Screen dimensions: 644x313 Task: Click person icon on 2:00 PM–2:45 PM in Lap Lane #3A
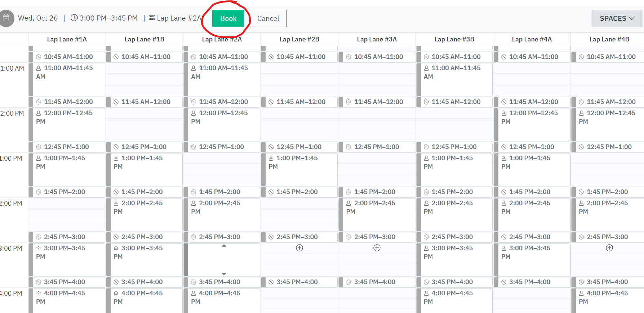tap(348, 203)
